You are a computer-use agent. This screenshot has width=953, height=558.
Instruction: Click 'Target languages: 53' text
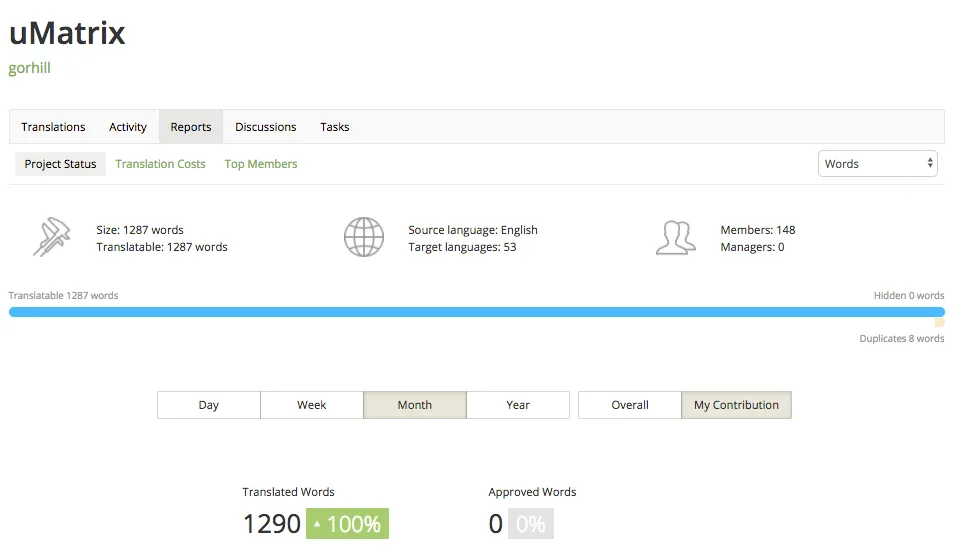[462, 247]
